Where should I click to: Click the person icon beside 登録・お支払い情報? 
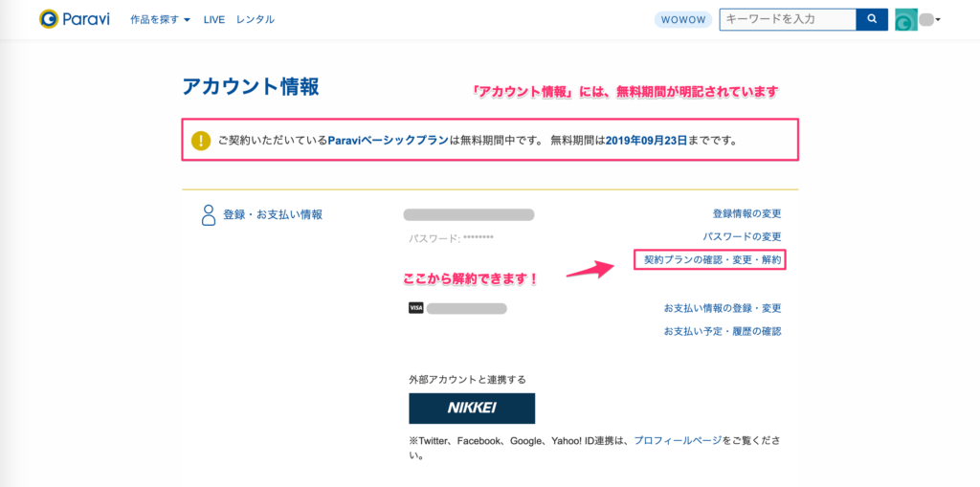(x=208, y=214)
